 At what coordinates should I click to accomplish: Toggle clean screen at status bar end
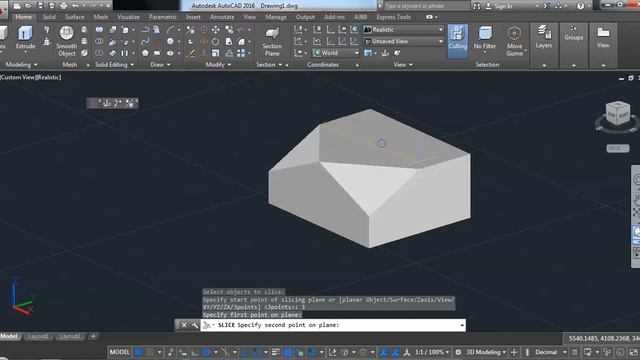(633, 352)
